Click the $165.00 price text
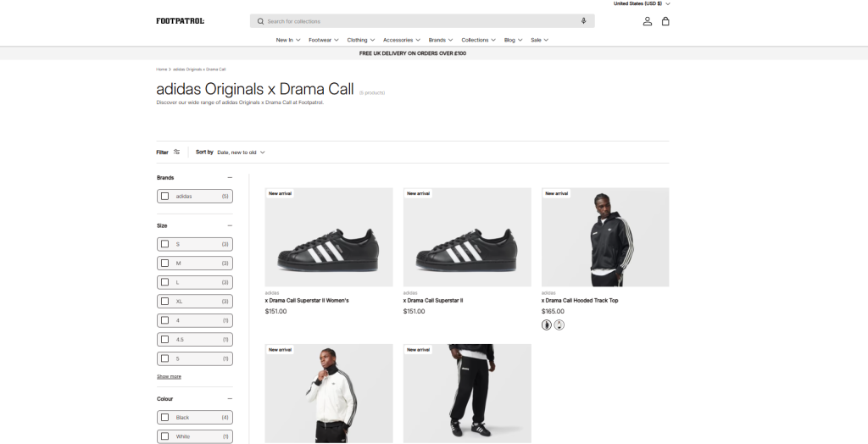868x444 pixels. click(x=553, y=311)
